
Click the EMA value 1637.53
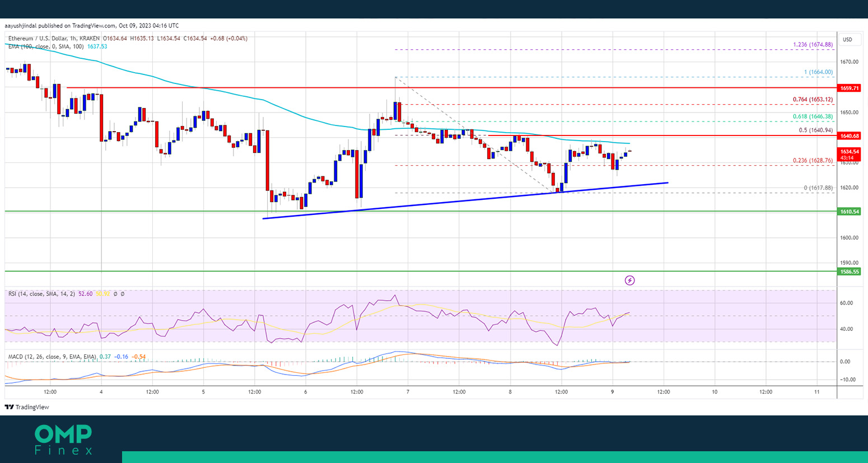97,46
